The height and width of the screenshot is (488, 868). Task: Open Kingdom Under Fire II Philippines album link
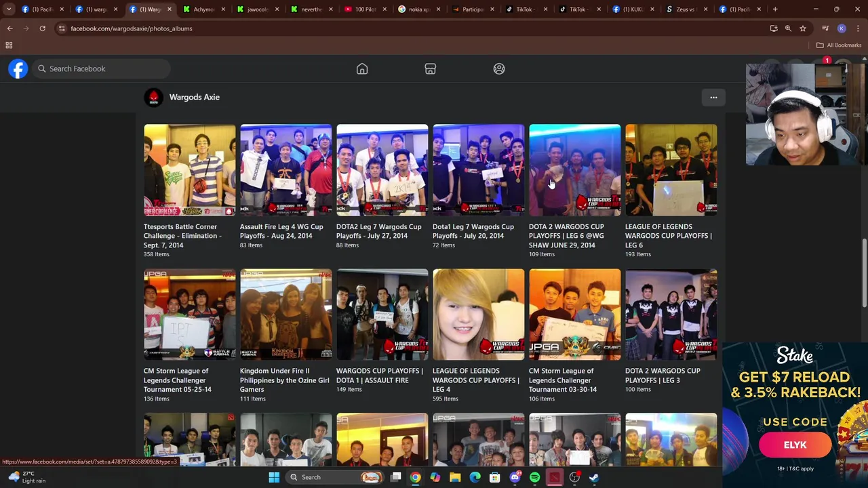pyautogui.click(x=284, y=380)
